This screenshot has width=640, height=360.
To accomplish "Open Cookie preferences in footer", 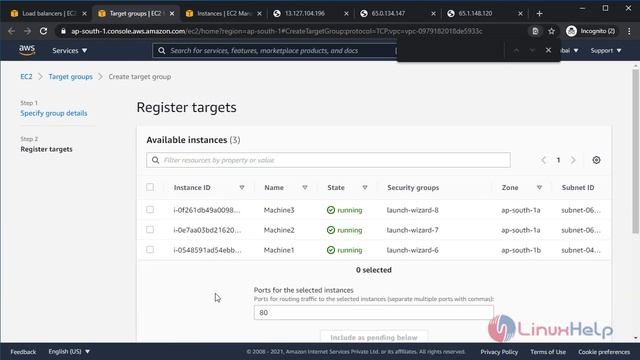I will point(604,352).
